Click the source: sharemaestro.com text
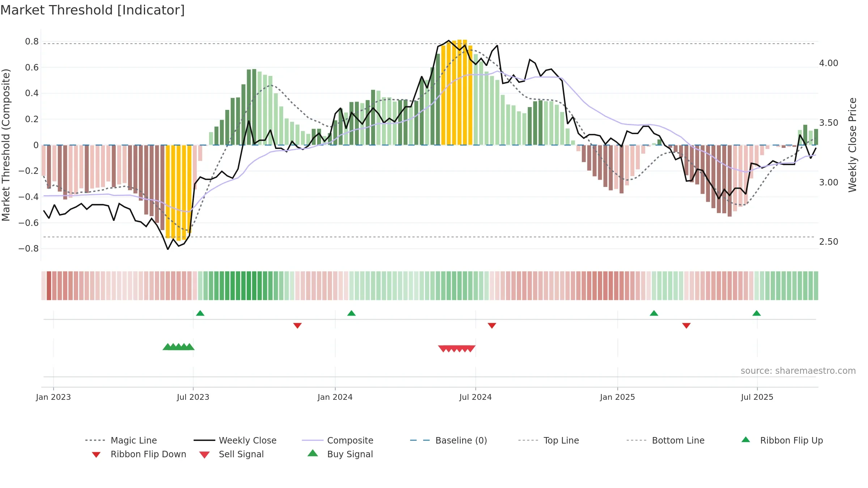 click(x=798, y=371)
